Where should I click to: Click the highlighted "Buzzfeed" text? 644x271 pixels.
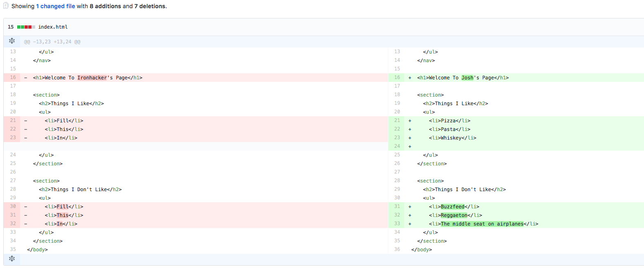(453, 207)
